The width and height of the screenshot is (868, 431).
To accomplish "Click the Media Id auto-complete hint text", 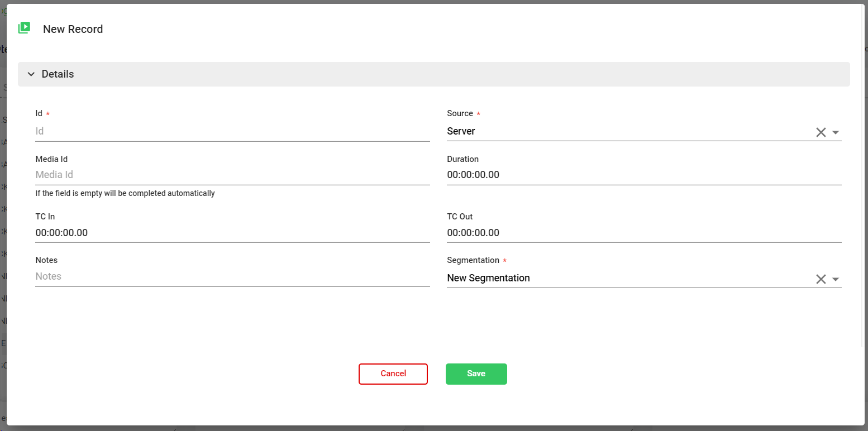I will click(125, 194).
